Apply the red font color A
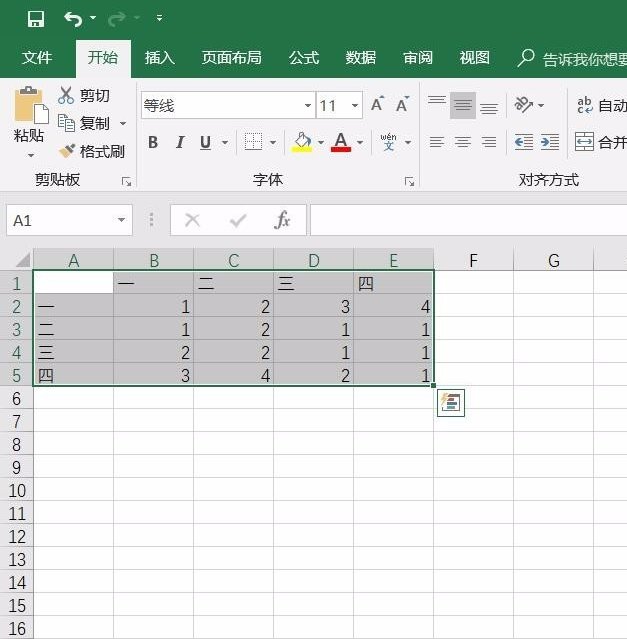Viewport: 627px width, 639px height. click(341, 142)
